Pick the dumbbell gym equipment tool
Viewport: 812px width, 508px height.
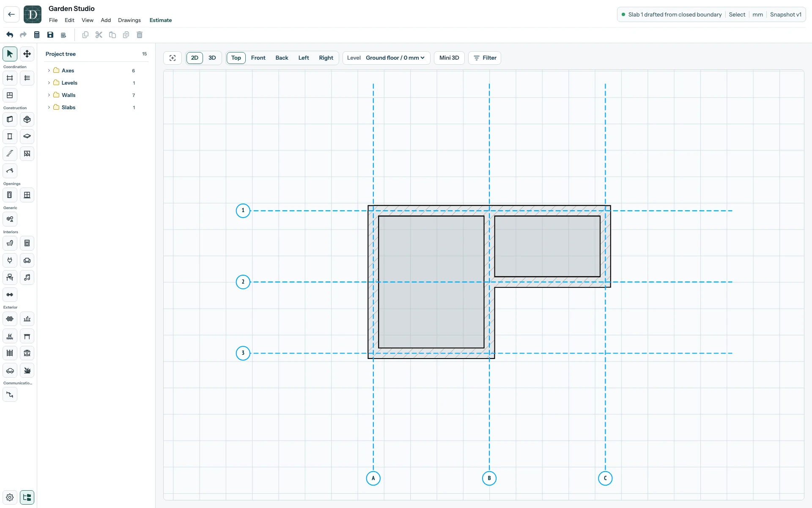click(10, 295)
